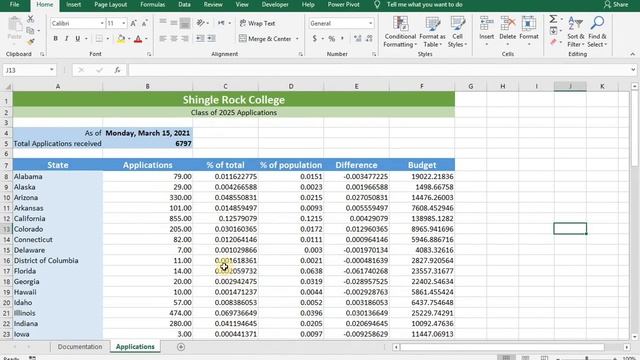
Task: Click the Decrease Decimal icon
Action: click(x=369, y=38)
